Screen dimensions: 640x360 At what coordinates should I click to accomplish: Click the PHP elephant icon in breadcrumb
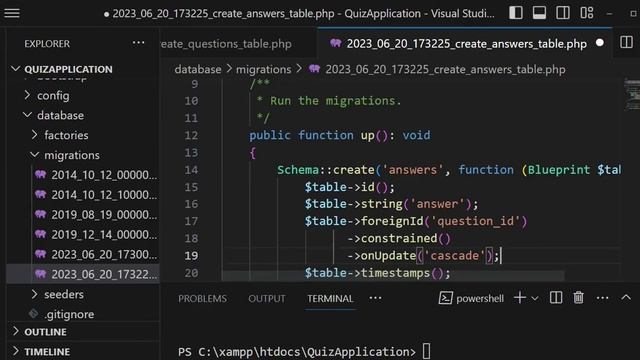(x=314, y=69)
